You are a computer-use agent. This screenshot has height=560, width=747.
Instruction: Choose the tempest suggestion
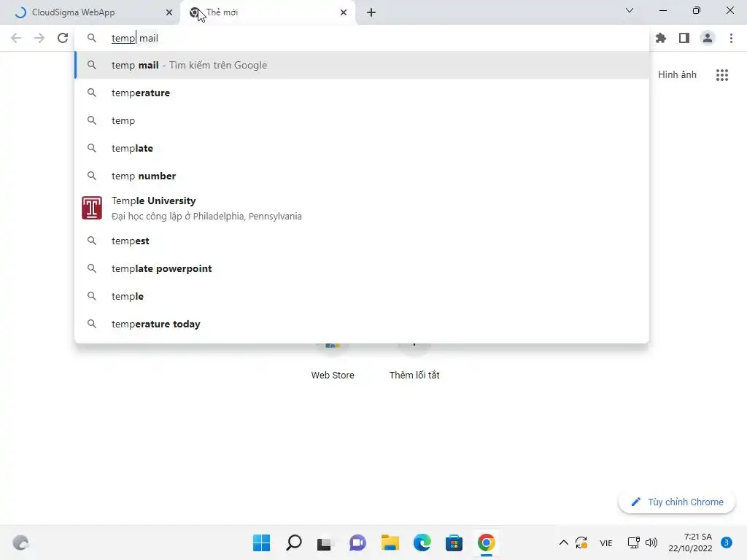tap(362, 241)
